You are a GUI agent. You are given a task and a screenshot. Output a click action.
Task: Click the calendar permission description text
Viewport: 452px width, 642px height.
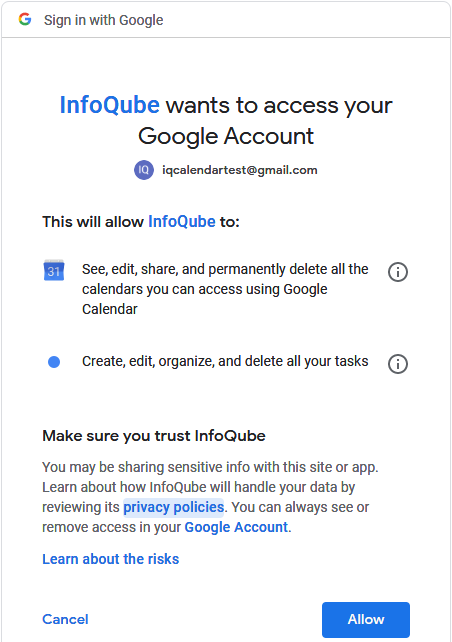pos(225,289)
